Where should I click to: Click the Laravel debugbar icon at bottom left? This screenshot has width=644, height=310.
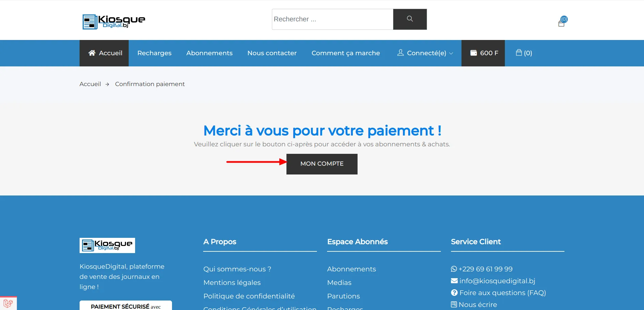point(7,303)
